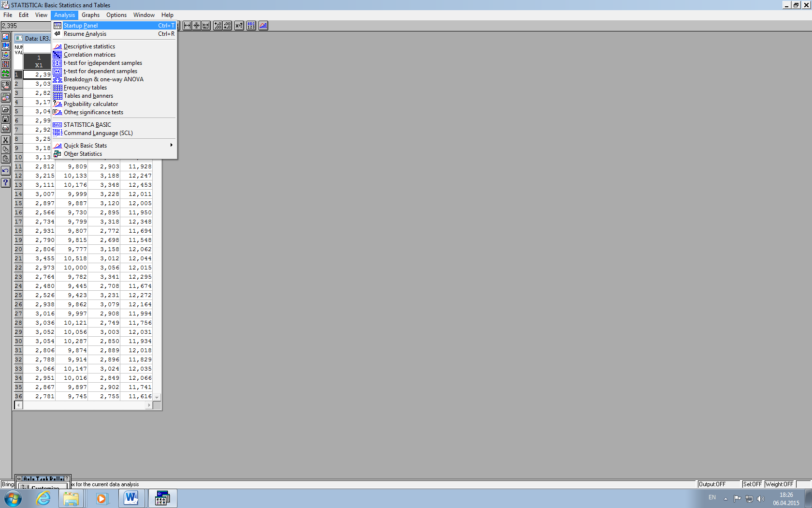The image size is (812, 508).
Task: Open Microsoft Word from taskbar
Action: click(131, 498)
